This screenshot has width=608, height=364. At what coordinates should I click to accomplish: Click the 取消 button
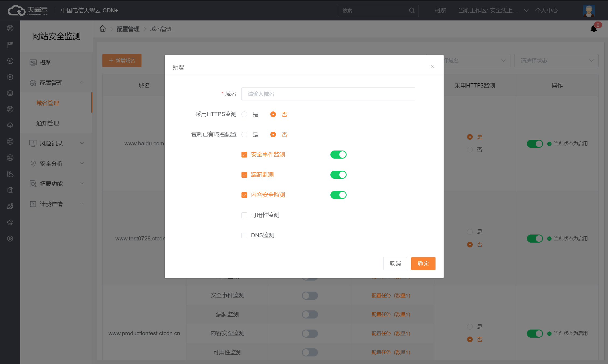click(395, 263)
